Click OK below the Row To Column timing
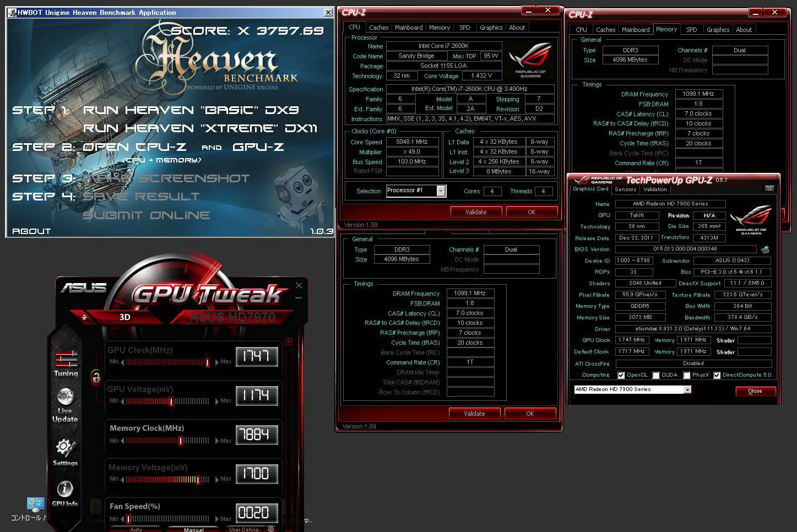This screenshot has width=797, height=532. click(x=530, y=414)
